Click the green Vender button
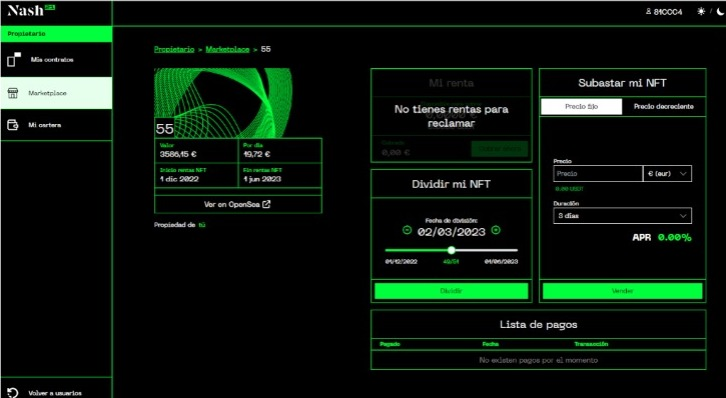 coord(622,291)
